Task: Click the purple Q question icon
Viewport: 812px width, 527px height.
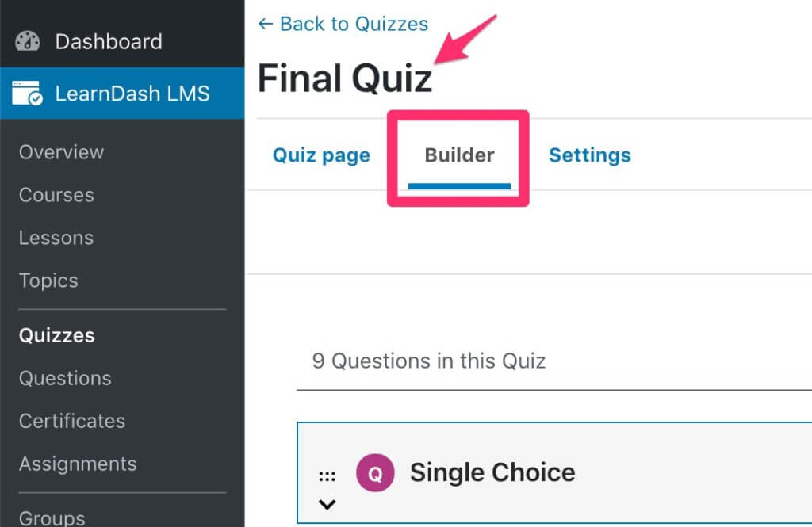Action: tap(375, 473)
